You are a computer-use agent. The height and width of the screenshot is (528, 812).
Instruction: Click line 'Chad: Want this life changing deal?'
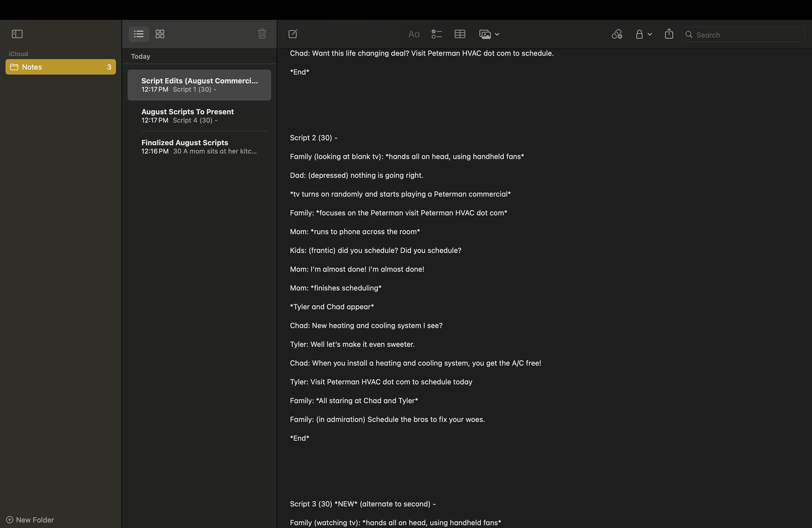coord(422,53)
